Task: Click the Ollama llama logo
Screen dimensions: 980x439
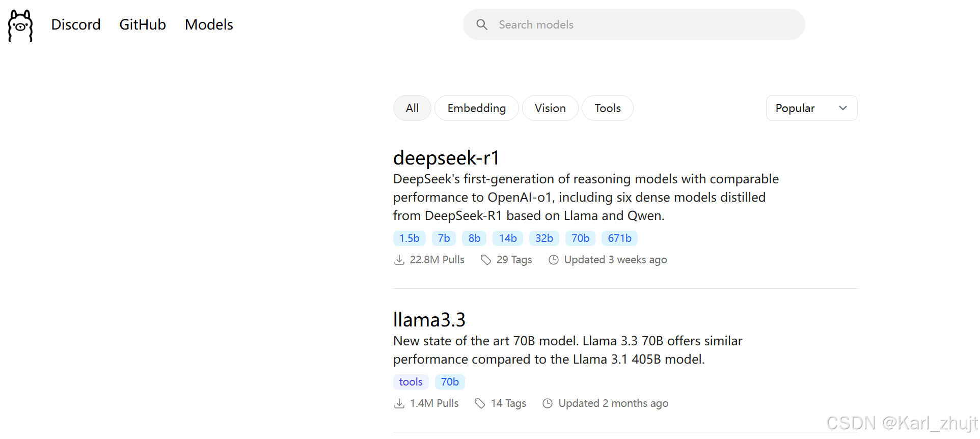Action: [x=20, y=25]
